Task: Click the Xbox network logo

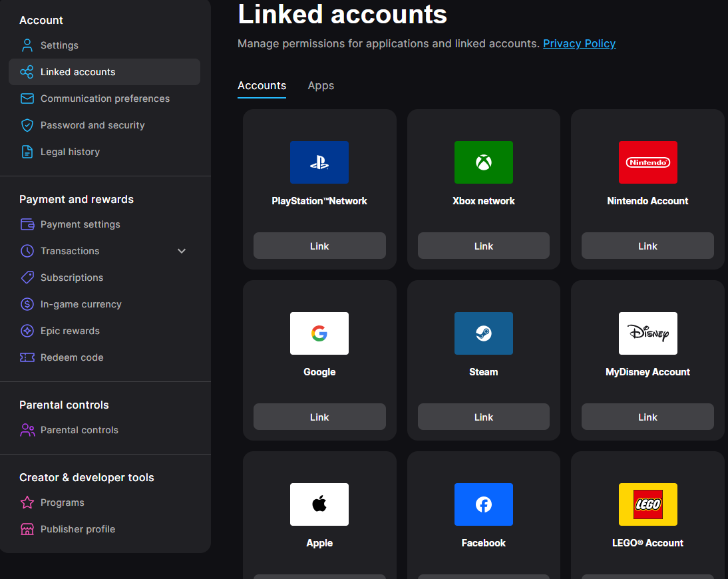Action: pos(483,162)
